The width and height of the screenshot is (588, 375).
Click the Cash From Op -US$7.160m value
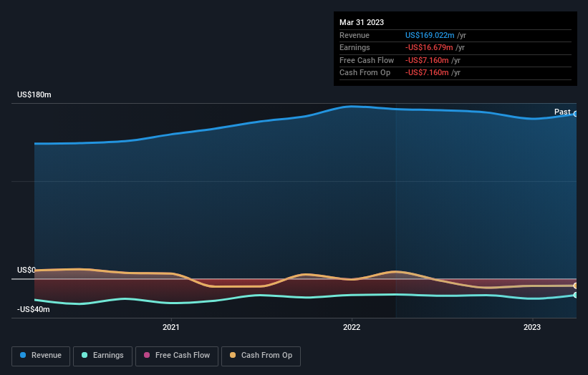pyautogui.click(x=427, y=73)
